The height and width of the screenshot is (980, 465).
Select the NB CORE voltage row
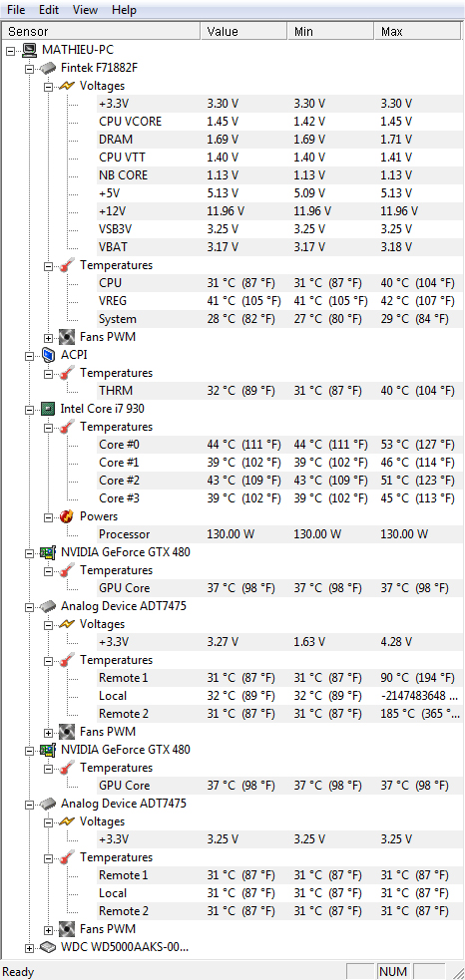(x=279, y=175)
